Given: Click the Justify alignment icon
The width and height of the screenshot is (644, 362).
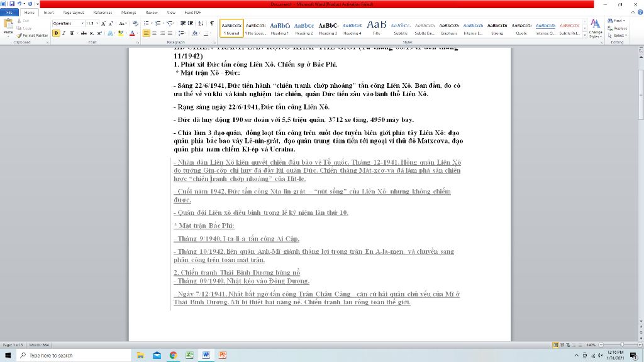Looking at the screenshot, I should coord(170,33).
